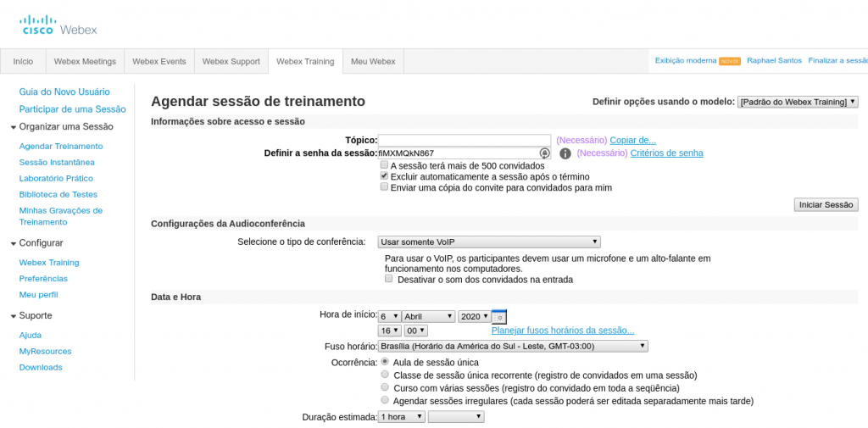The width and height of the screenshot is (868, 428).
Task: Open the 'Copiar de...' link
Action: (632, 141)
